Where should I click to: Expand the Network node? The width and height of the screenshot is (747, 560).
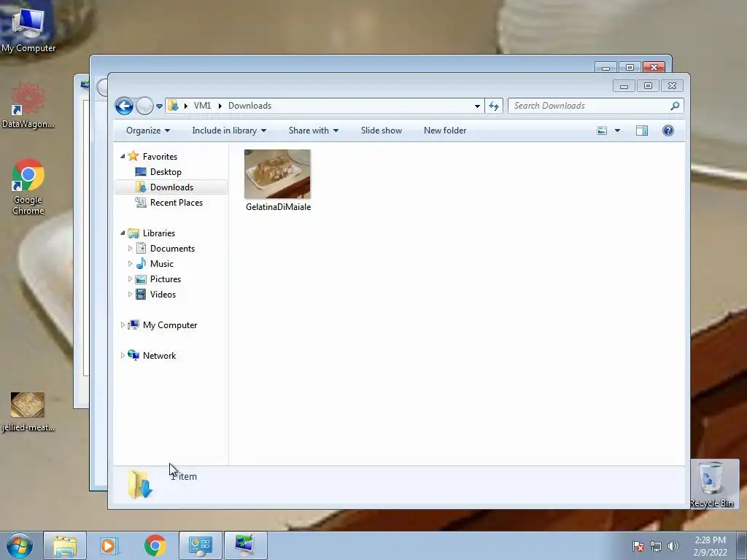123,355
